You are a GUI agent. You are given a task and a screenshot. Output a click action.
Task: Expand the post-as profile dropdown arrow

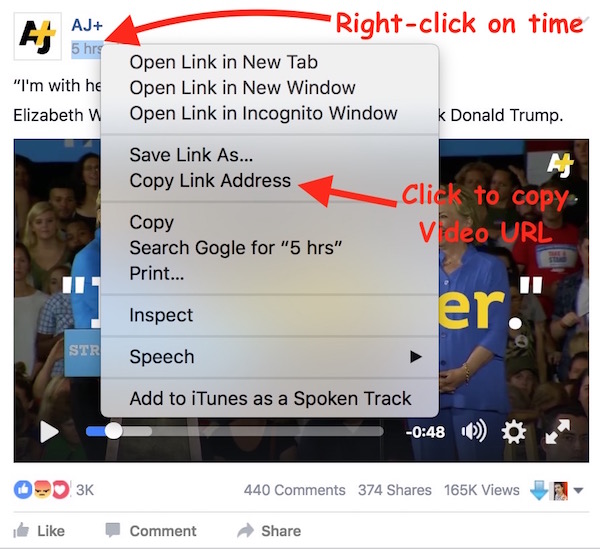(x=578, y=490)
